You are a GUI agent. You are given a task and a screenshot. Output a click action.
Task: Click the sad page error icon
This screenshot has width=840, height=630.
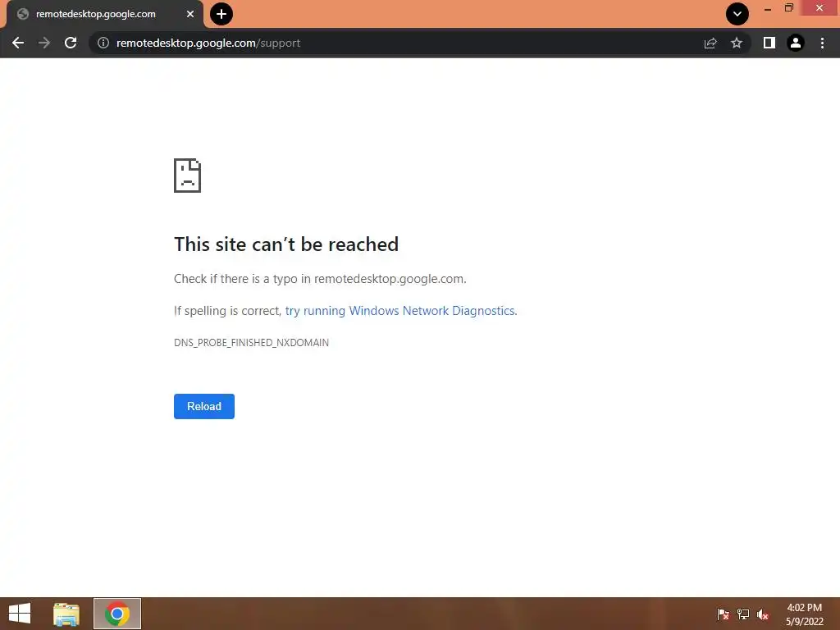click(x=188, y=176)
